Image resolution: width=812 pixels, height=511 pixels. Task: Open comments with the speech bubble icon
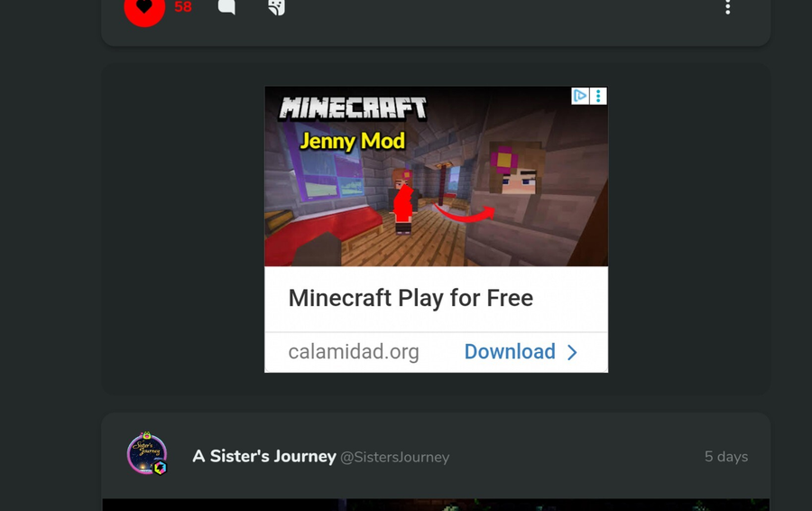coord(226,6)
